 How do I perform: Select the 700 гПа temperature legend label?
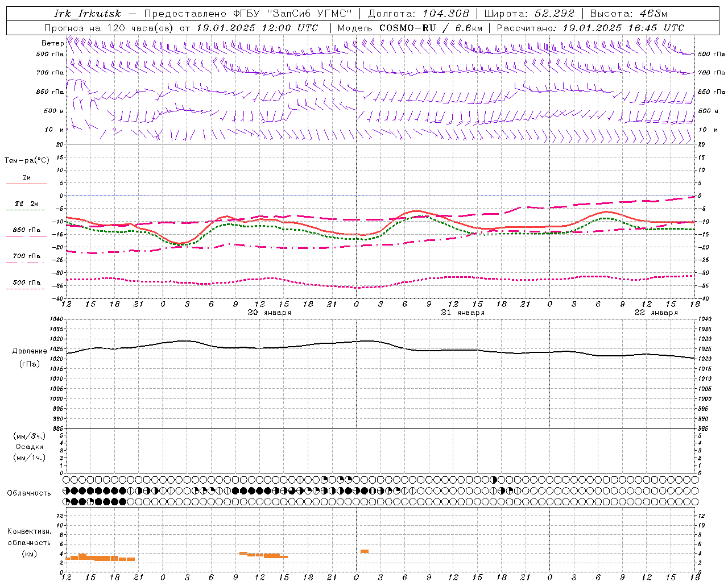[x=27, y=256]
